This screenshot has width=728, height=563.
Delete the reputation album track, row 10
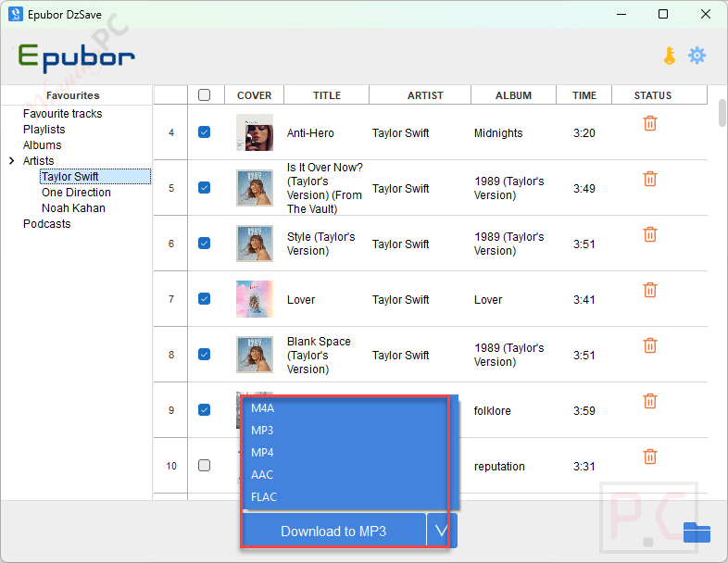tap(650, 457)
